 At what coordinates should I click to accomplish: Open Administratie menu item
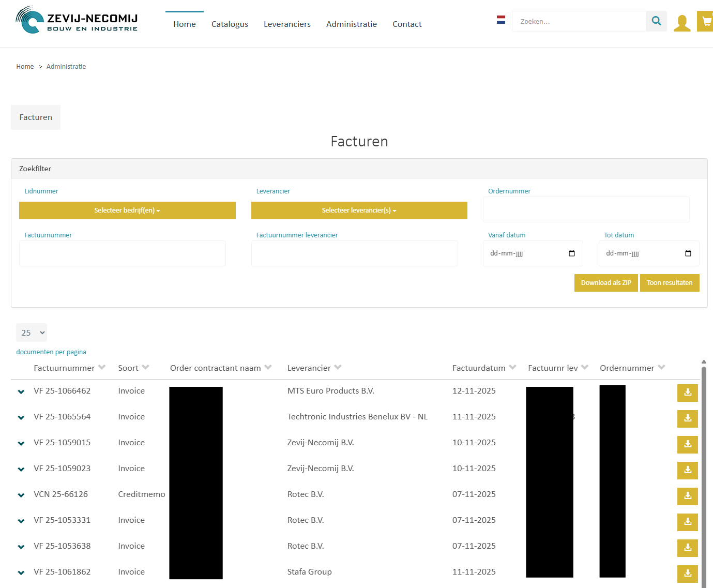pos(352,24)
